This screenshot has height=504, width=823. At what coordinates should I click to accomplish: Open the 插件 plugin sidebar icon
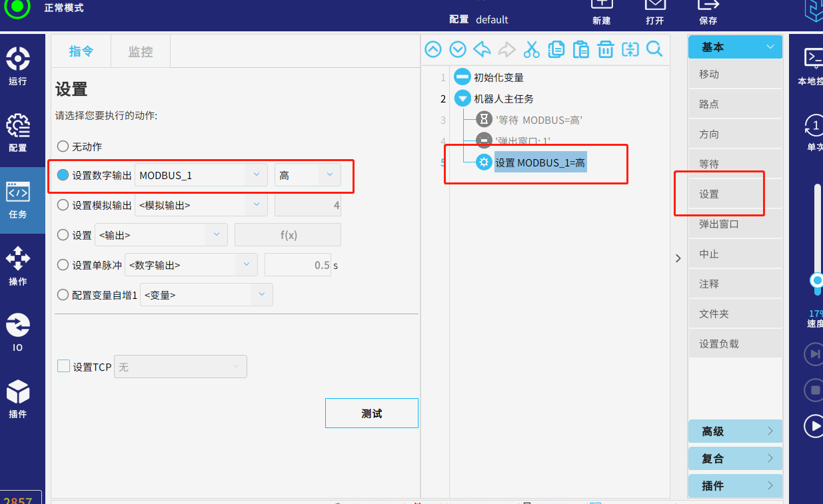tap(18, 399)
